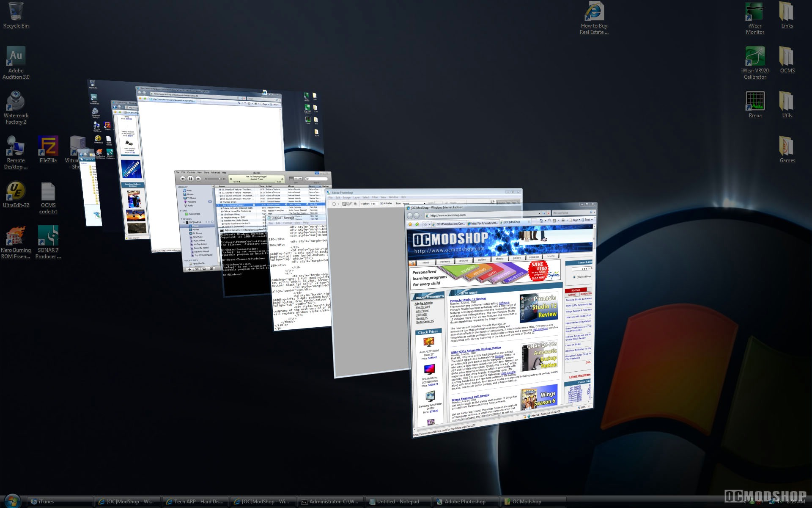Open the Advanced menu in iTunes
The width and height of the screenshot is (812, 508).
point(216,173)
